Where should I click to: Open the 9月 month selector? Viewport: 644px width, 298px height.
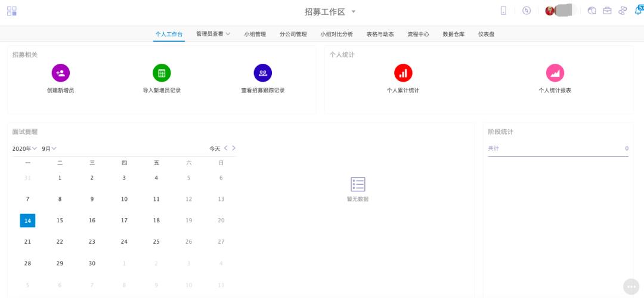point(49,148)
